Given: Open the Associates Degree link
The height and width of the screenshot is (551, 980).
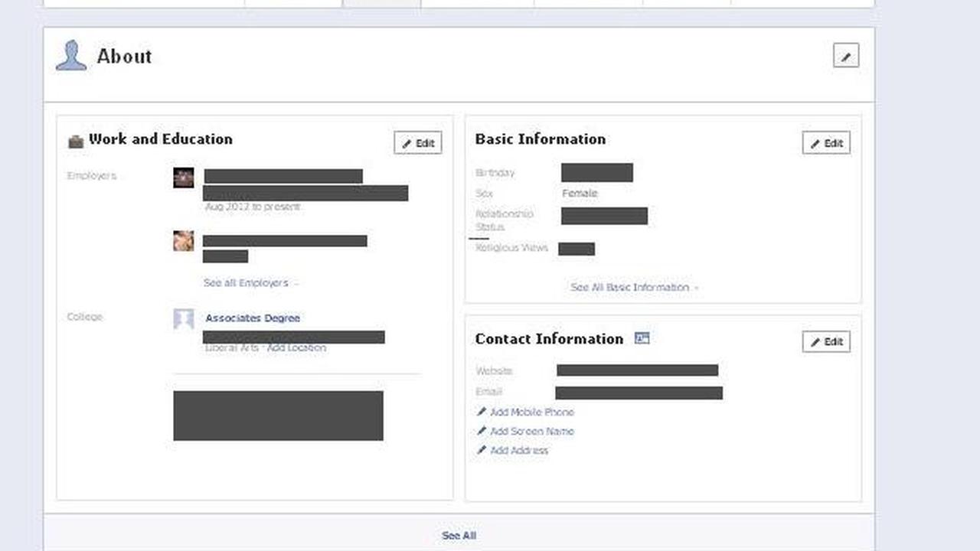Looking at the screenshot, I should coord(253,318).
